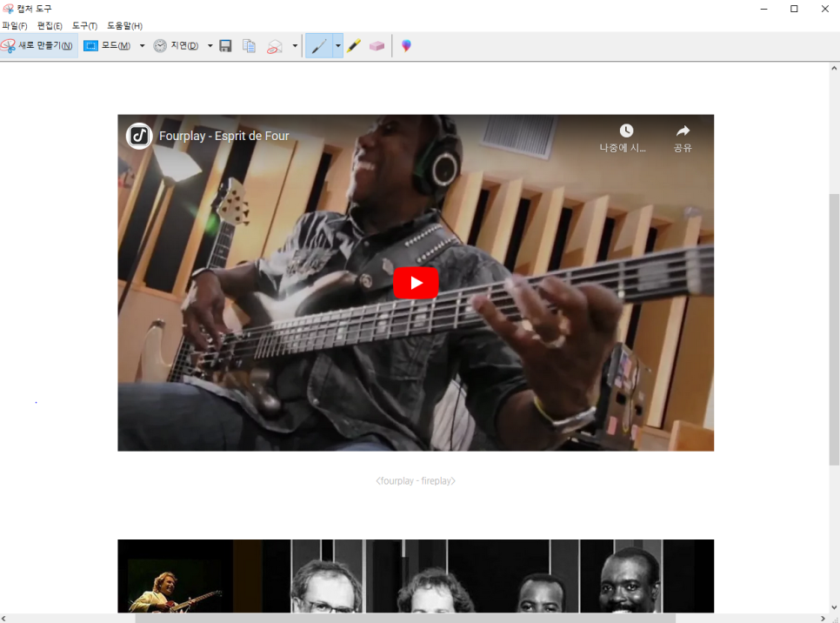Open the Mode (모드) button
The image size is (840, 623).
tap(107, 45)
